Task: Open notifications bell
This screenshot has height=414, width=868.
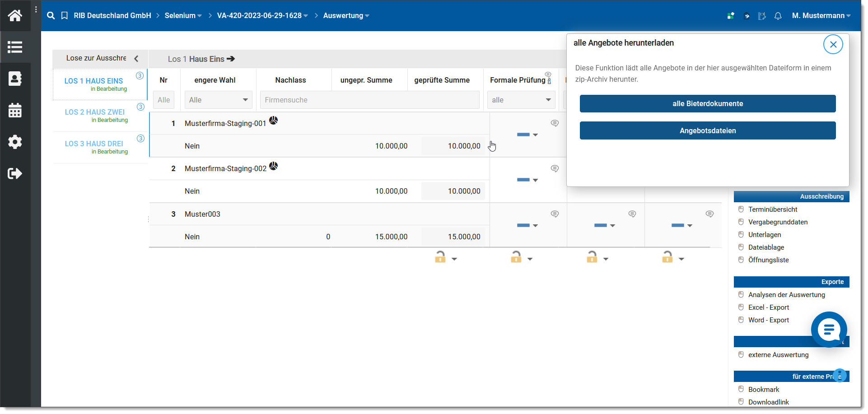Action: pyautogui.click(x=778, y=16)
